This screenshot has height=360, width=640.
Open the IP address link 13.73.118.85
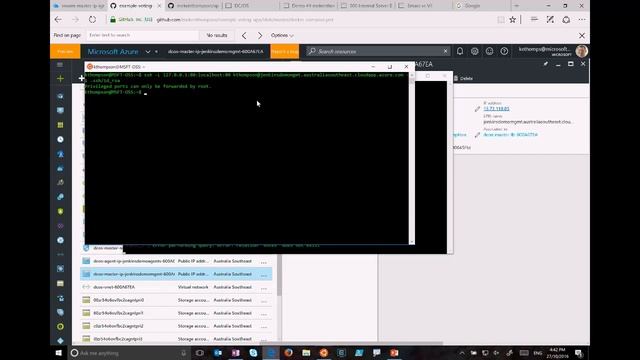tap(496, 109)
